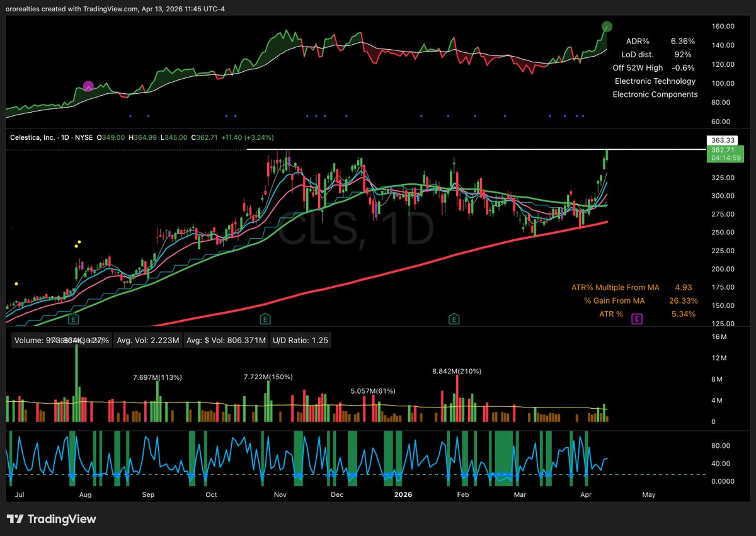Click the green circle at indicator line end
The image size is (756, 536).
pyautogui.click(x=607, y=26)
